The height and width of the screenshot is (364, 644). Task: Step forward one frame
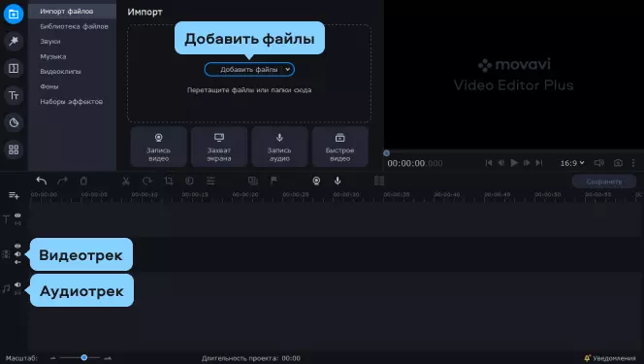coord(527,163)
